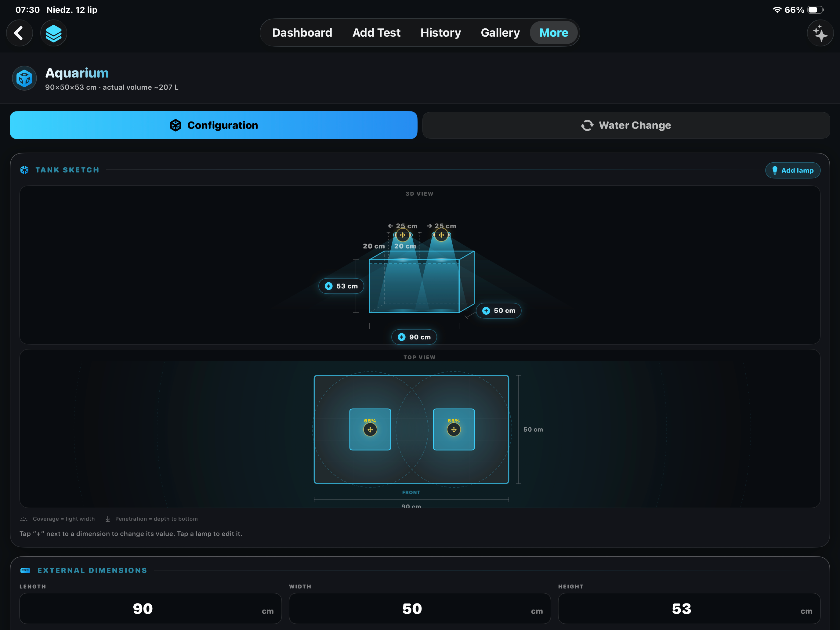Go to the Gallery tab
The height and width of the screenshot is (630, 840).
500,33
